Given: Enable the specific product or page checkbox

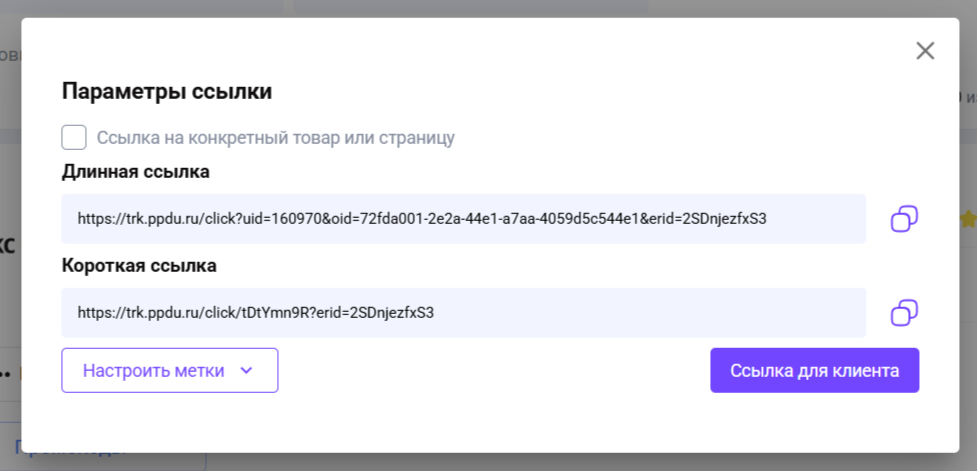Looking at the screenshot, I should pyautogui.click(x=74, y=137).
